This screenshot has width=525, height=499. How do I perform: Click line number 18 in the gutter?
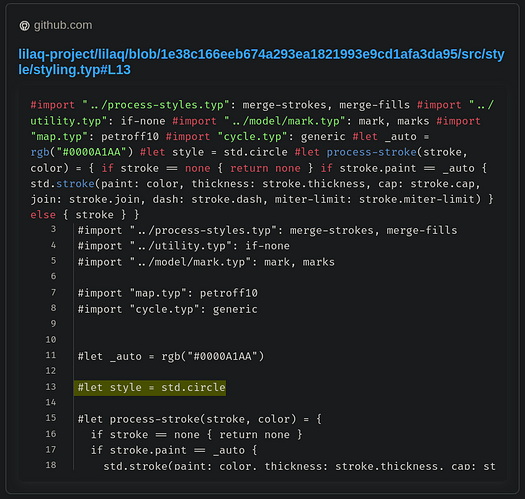(51, 465)
